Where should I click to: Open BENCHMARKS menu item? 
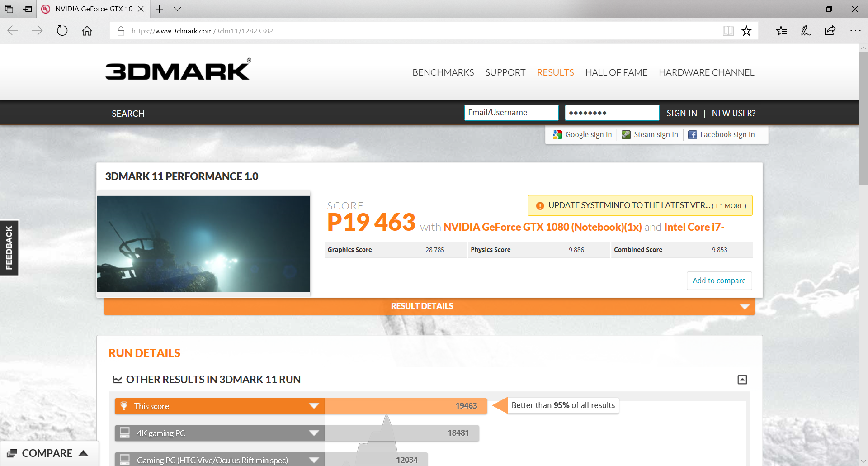coord(443,72)
